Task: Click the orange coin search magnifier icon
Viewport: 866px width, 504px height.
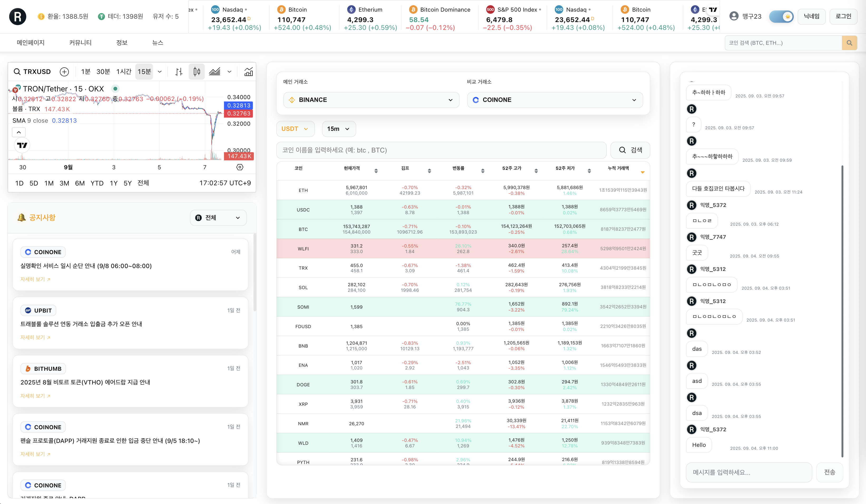Action: pyautogui.click(x=849, y=43)
